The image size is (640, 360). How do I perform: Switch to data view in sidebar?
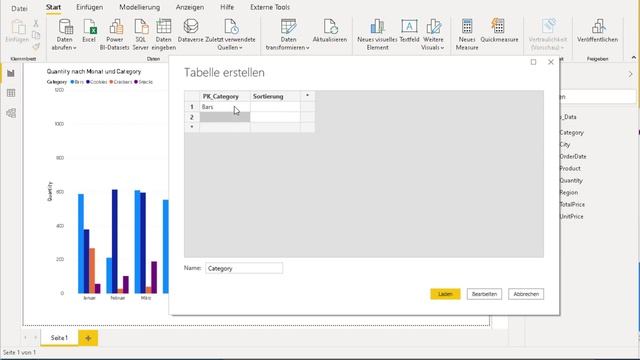[11, 93]
